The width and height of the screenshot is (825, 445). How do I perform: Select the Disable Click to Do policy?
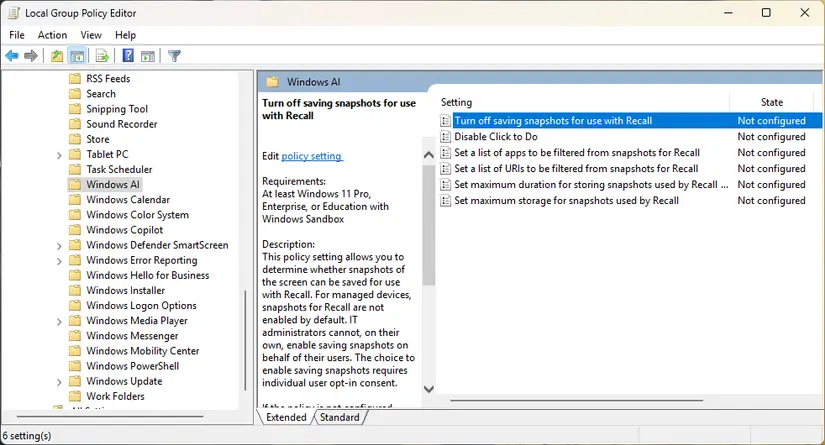496,137
